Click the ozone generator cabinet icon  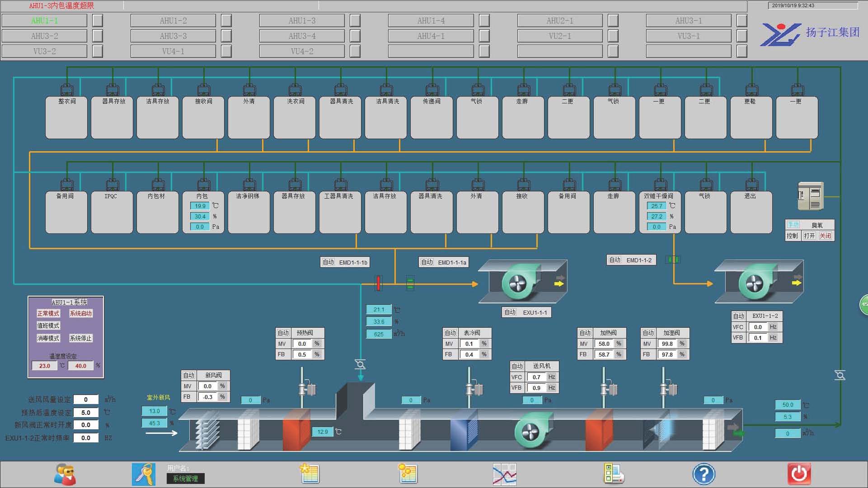[811, 196]
